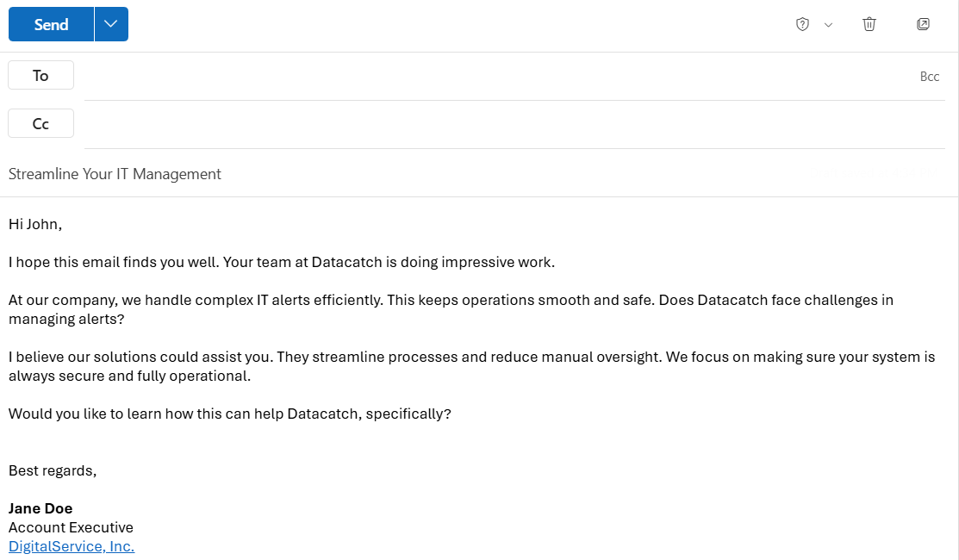Viewport: 959px width, 560px height.
Task: Place cursor on the 'Hi John,' greeting
Action: (35, 224)
